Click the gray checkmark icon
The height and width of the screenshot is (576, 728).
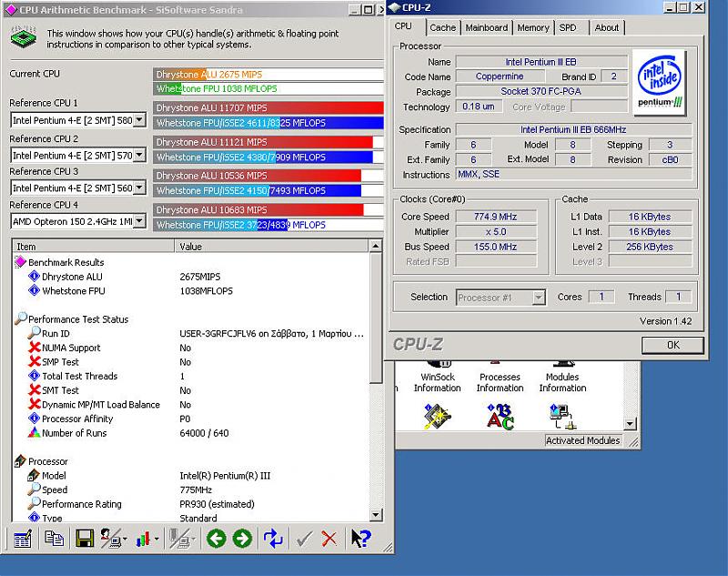[x=304, y=539]
